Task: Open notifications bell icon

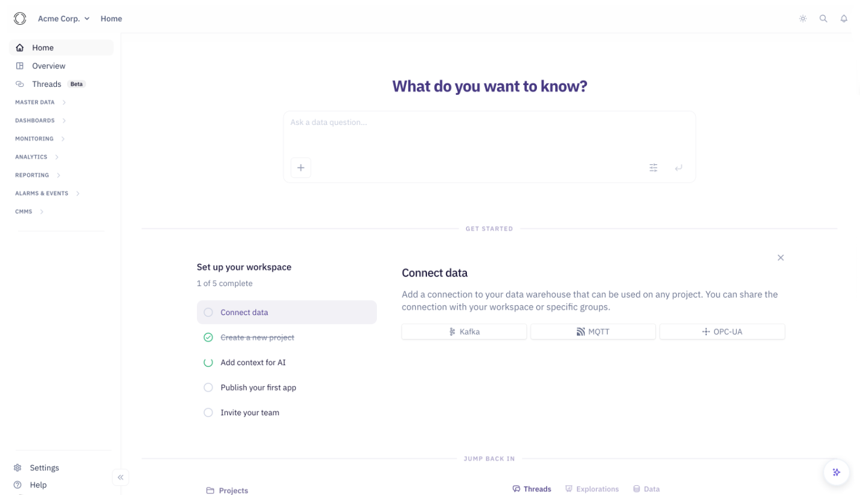Action: [844, 19]
